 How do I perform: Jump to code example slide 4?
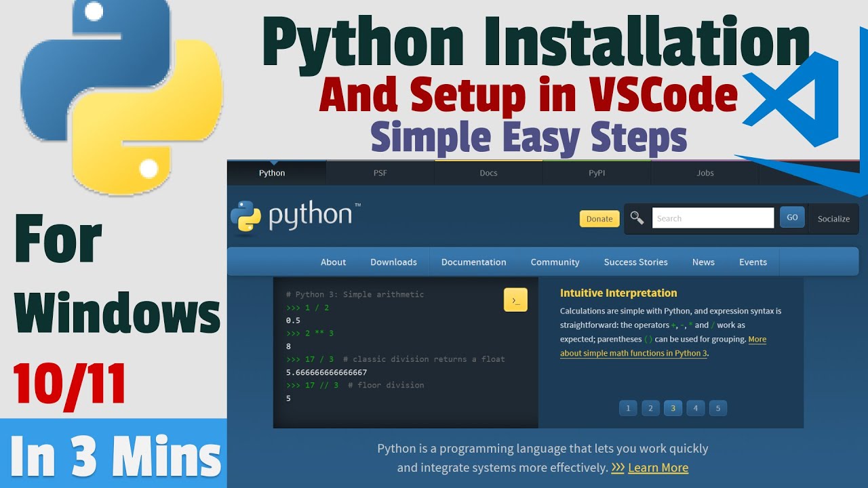695,408
